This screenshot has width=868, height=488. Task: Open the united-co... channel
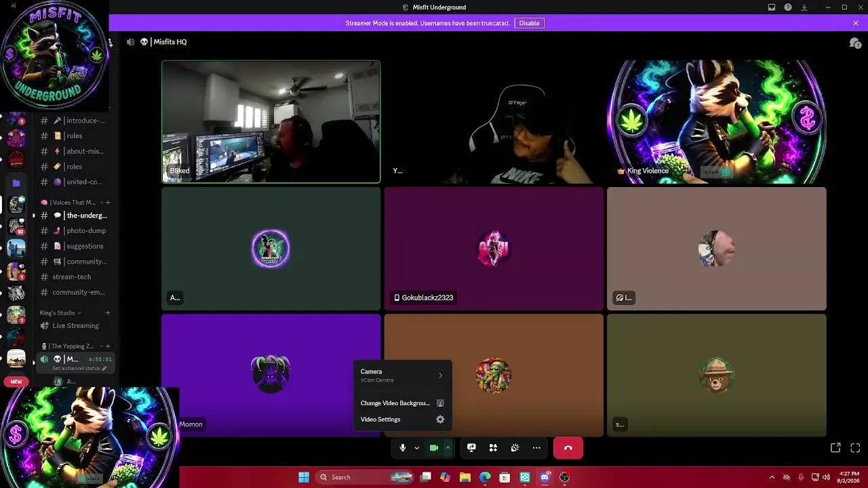pos(73,182)
